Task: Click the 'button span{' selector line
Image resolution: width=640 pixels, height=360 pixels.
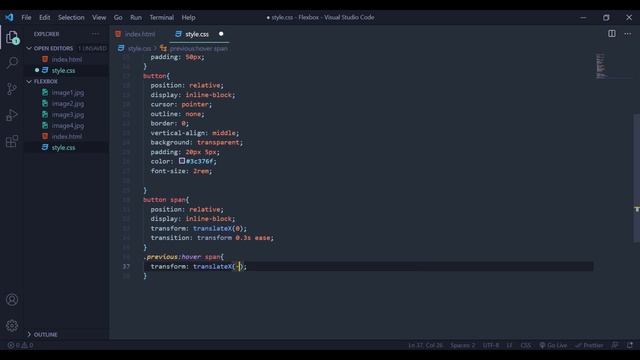Action: pos(166,200)
